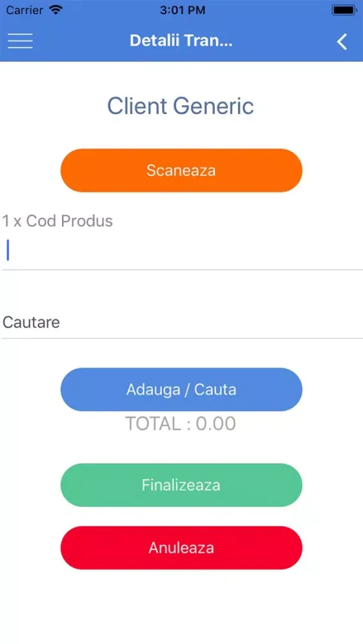
Task: Tap the underline below Cautare
Action: 182,339
